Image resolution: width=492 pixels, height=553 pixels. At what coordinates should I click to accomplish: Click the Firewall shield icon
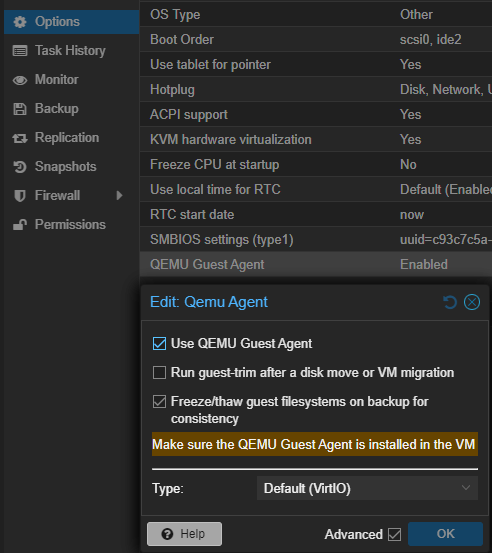(20, 196)
